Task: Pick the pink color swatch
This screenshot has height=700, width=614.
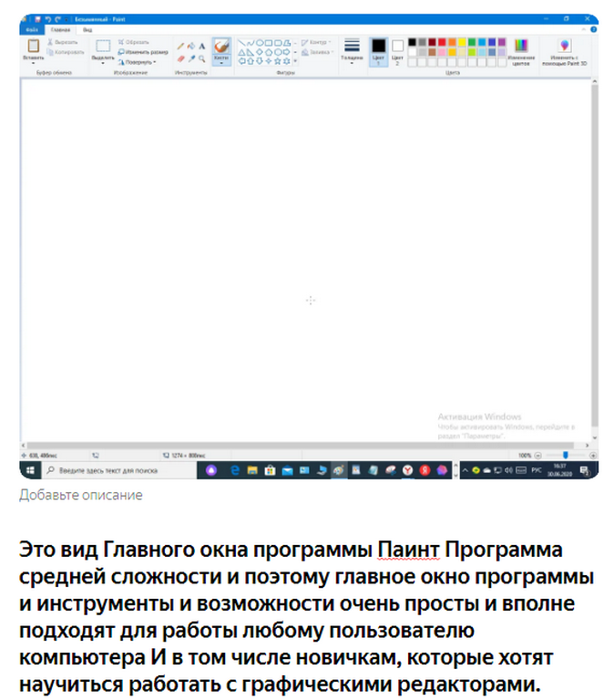Action: pos(442,52)
